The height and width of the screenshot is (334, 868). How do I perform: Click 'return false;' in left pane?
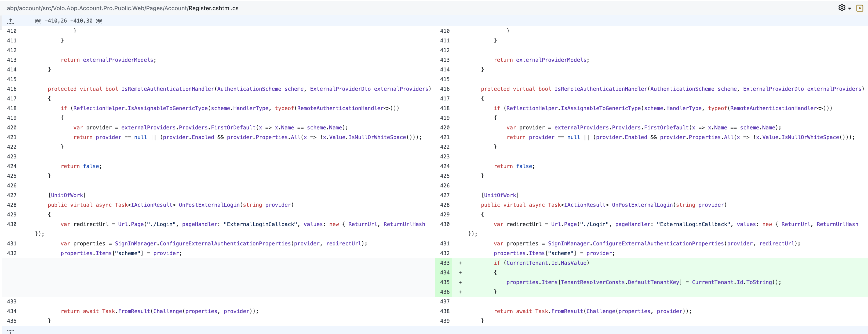point(81,166)
